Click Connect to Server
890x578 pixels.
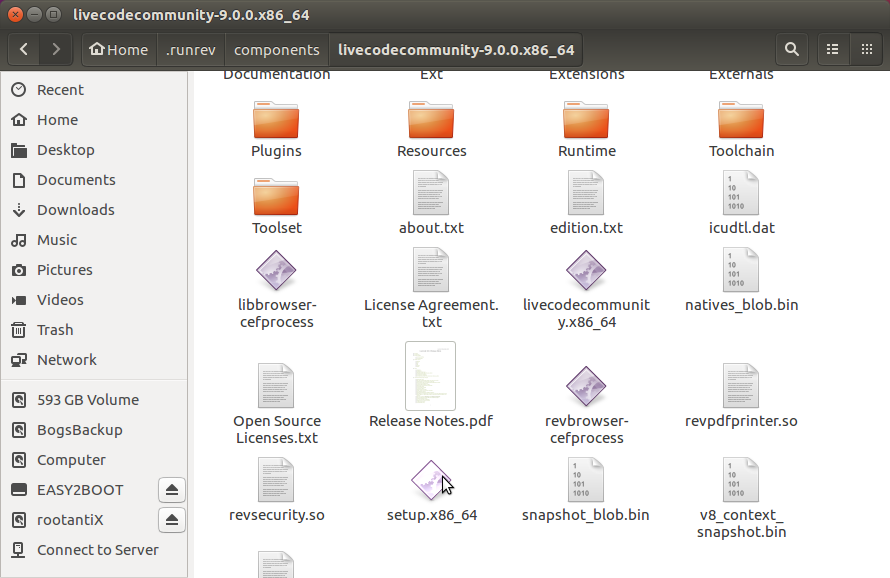coord(94,550)
